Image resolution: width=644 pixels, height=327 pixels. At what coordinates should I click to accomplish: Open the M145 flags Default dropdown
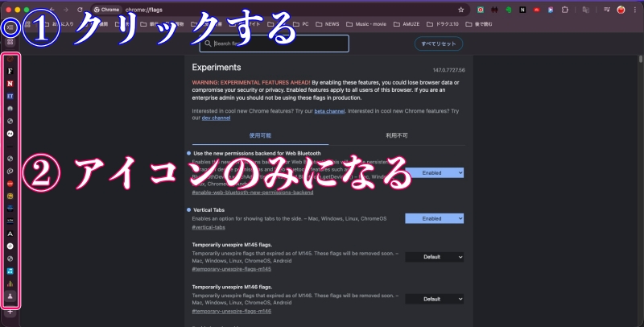(434, 256)
